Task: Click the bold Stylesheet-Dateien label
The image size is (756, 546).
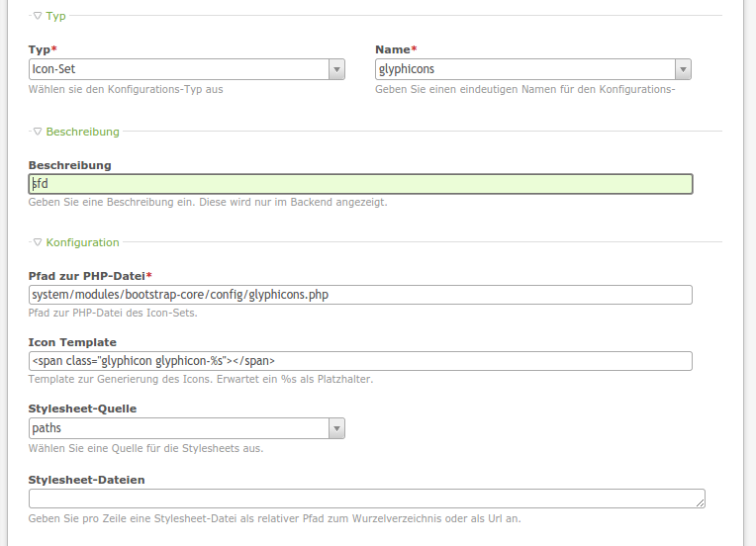Action: pyautogui.click(x=87, y=480)
